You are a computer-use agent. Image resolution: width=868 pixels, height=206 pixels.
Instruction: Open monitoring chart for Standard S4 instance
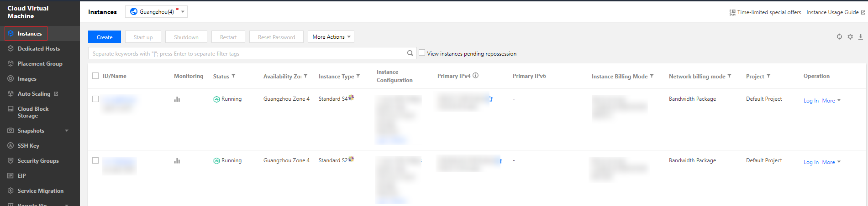[177, 99]
